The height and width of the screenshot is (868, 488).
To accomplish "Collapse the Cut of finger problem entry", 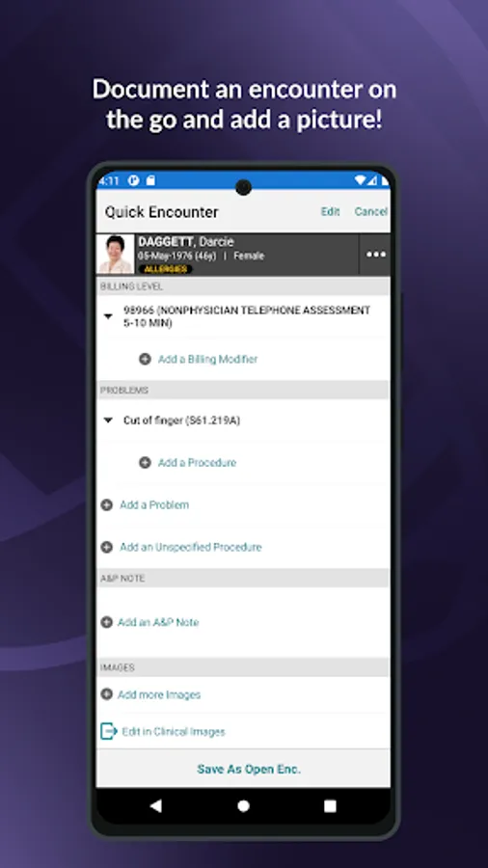I will click(x=108, y=420).
